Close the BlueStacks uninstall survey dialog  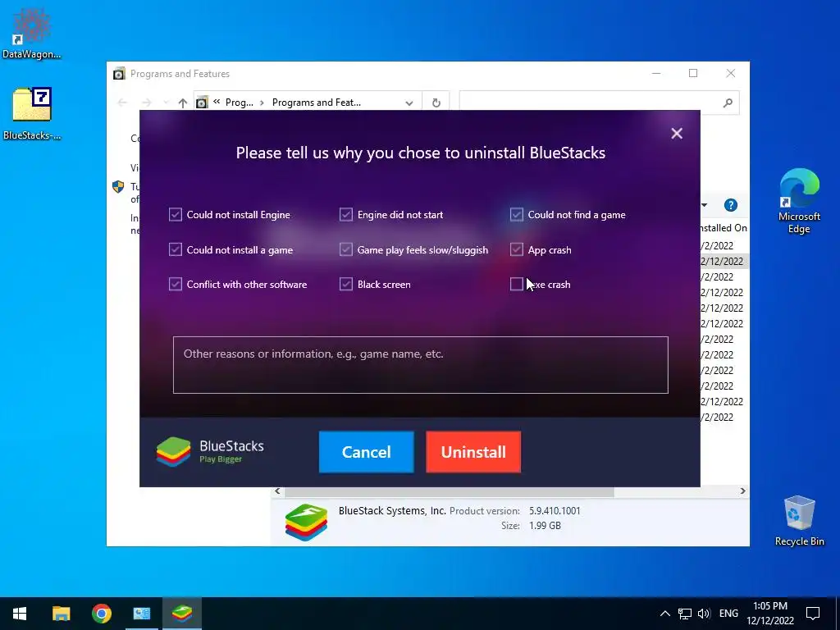click(x=677, y=134)
